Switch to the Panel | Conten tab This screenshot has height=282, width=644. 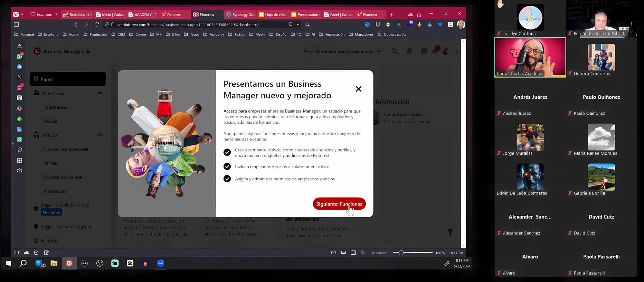pyautogui.click(x=338, y=14)
